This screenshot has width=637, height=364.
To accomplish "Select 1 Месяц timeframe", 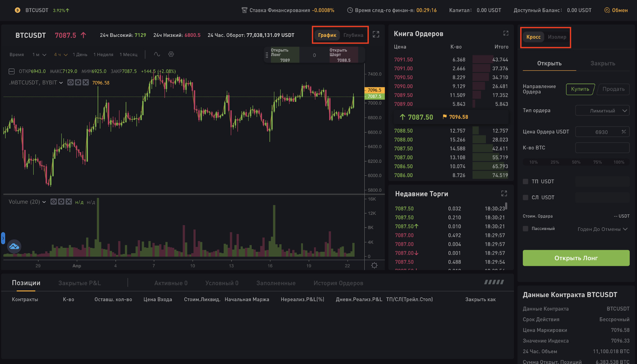I will pyautogui.click(x=128, y=54).
